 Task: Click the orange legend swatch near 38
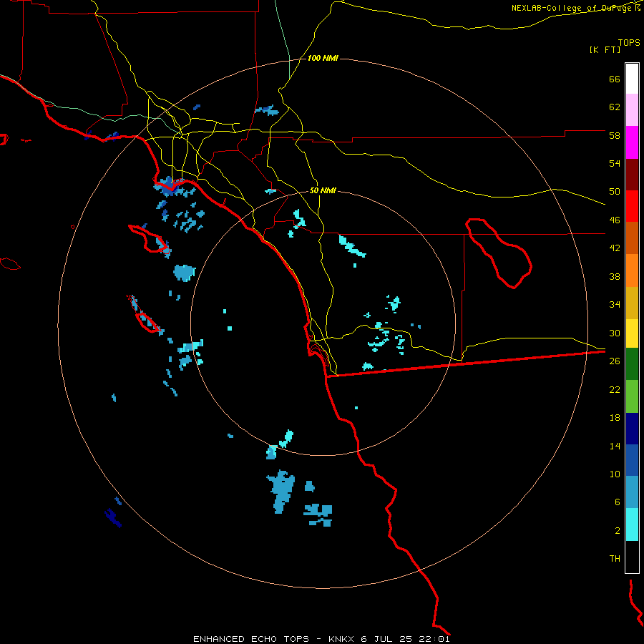[x=632, y=270]
